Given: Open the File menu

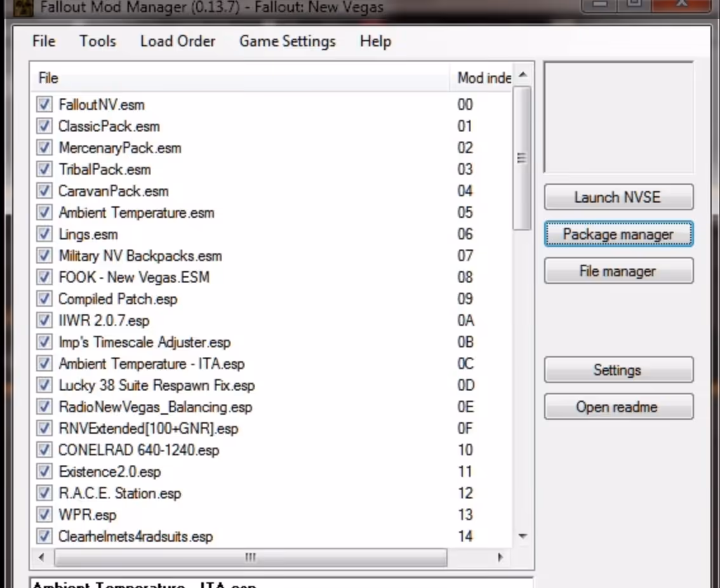Looking at the screenshot, I should point(44,41).
